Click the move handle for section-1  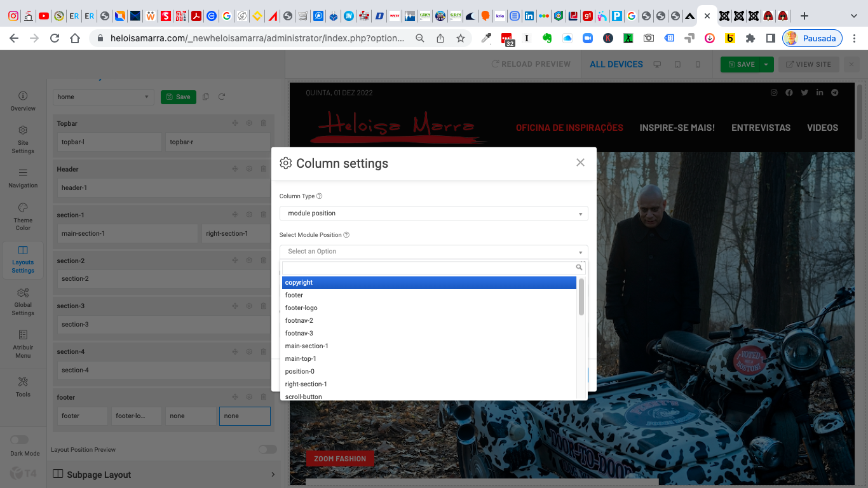tap(235, 215)
